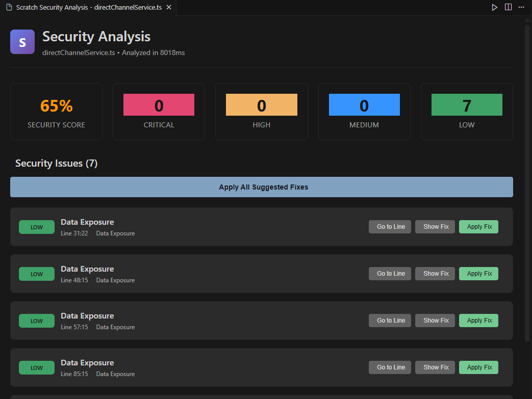Show Fix for issue at line 85:15
This screenshot has height=399, width=532.
(x=435, y=367)
